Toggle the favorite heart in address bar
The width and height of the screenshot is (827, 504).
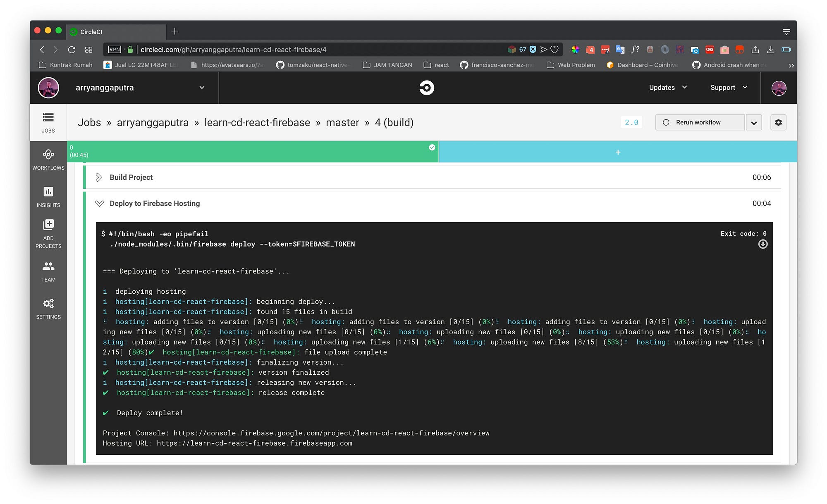coord(555,49)
